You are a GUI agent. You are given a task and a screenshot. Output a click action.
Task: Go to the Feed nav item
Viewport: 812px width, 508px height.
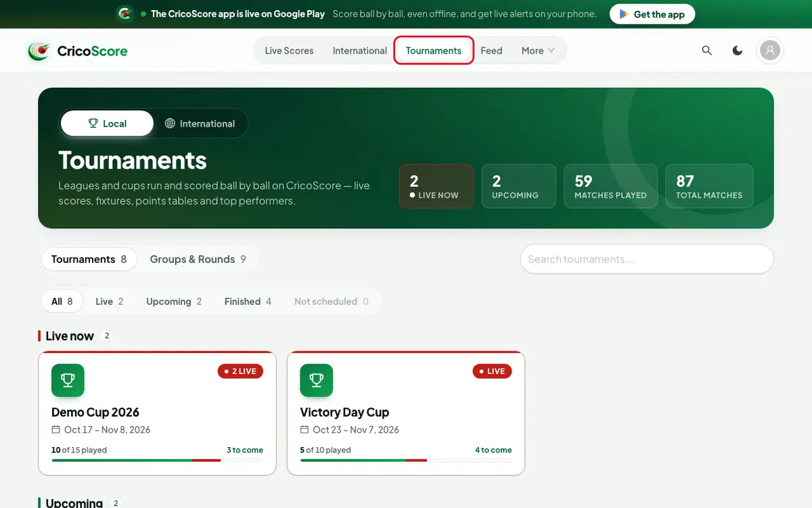coord(491,51)
